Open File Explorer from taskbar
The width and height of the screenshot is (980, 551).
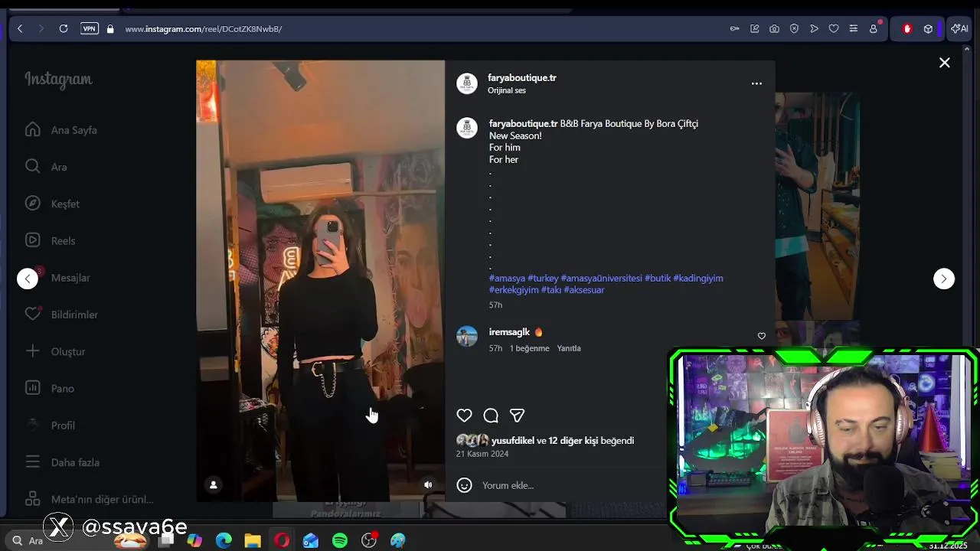point(253,540)
